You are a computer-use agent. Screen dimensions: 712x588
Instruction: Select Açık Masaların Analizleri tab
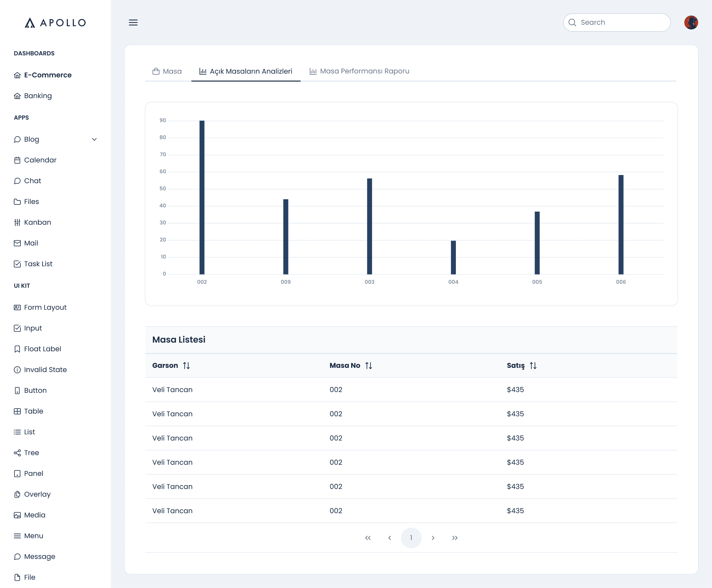click(246, 72)
